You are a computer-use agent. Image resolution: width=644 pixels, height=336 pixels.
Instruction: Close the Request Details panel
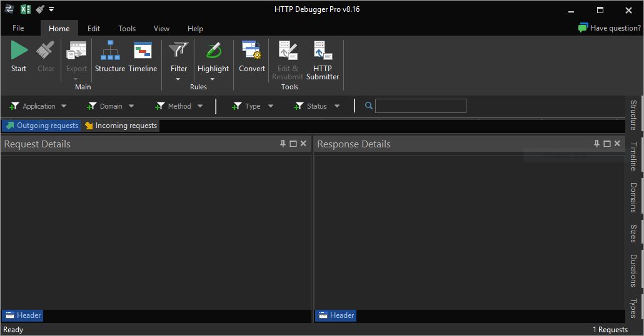(x=303, y=144)
